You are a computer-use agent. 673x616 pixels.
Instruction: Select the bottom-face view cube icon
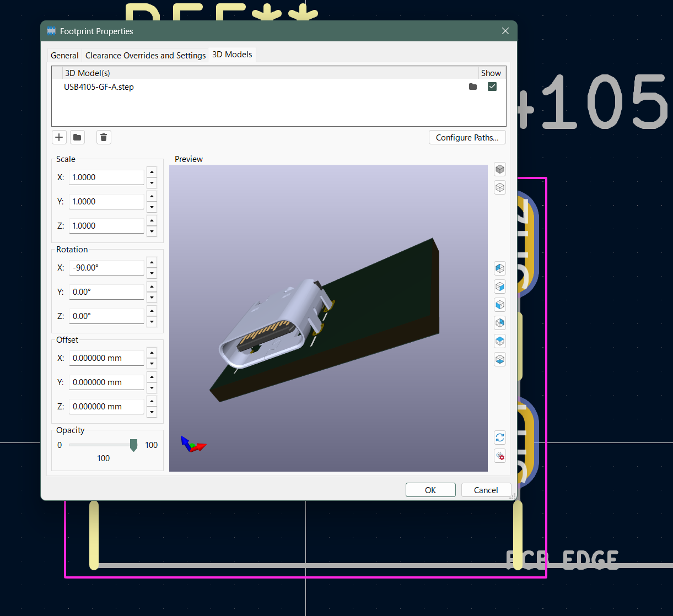pos(500,359)
